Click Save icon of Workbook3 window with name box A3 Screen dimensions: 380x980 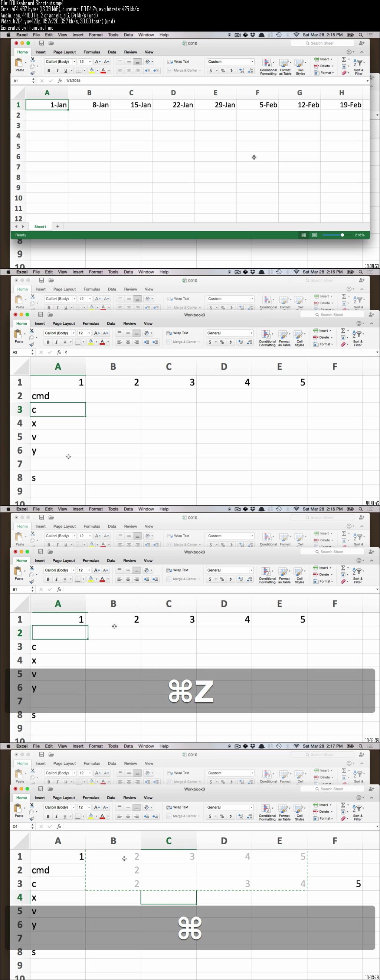click(41, 315)
